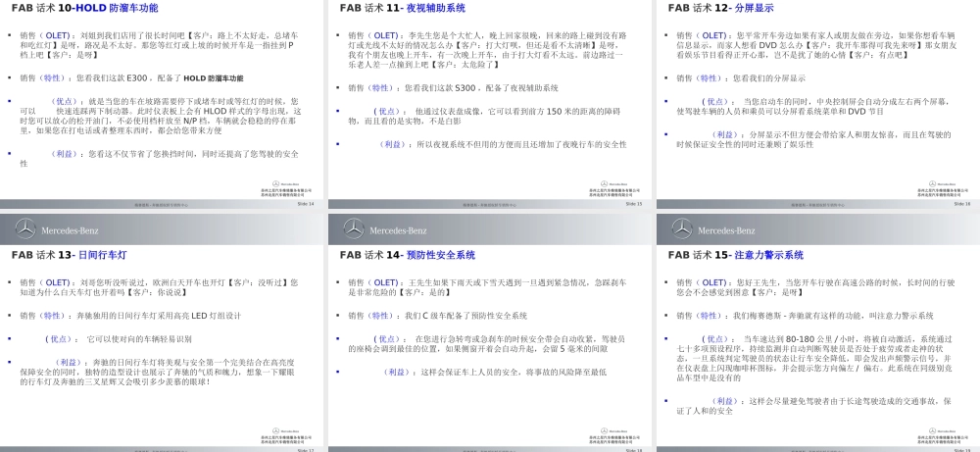Image resolution: width=980 pixels, height=452 pixels.
Task: Click the line '您看我们这款 S300，配备了夜视辅助系统'
Action: (481, 88)
